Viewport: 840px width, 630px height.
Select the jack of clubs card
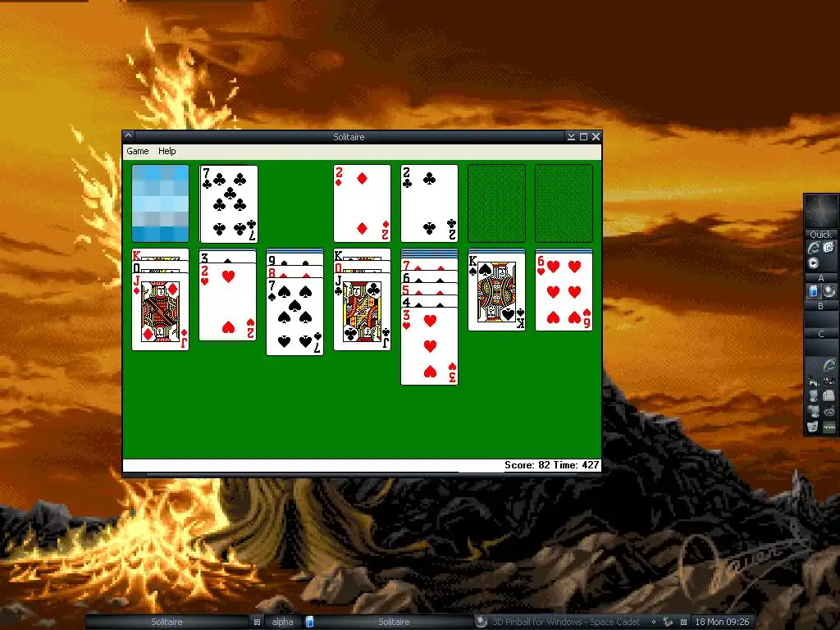coord(362,312)
